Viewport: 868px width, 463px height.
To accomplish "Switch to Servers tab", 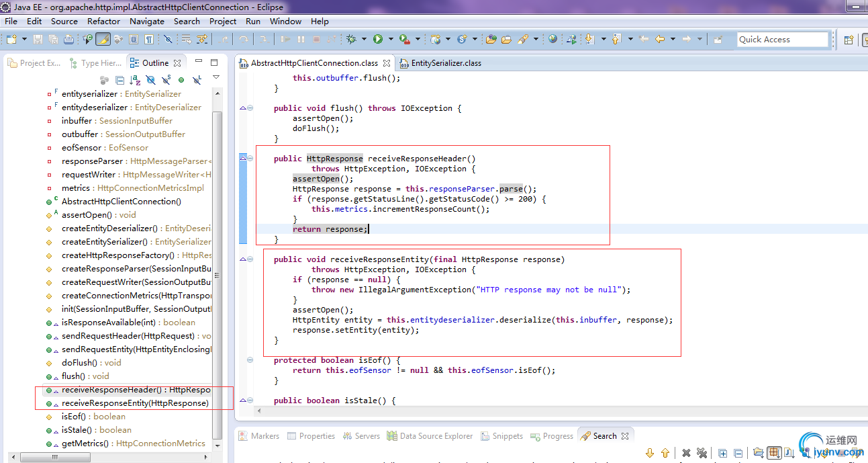I will [361, 436].
